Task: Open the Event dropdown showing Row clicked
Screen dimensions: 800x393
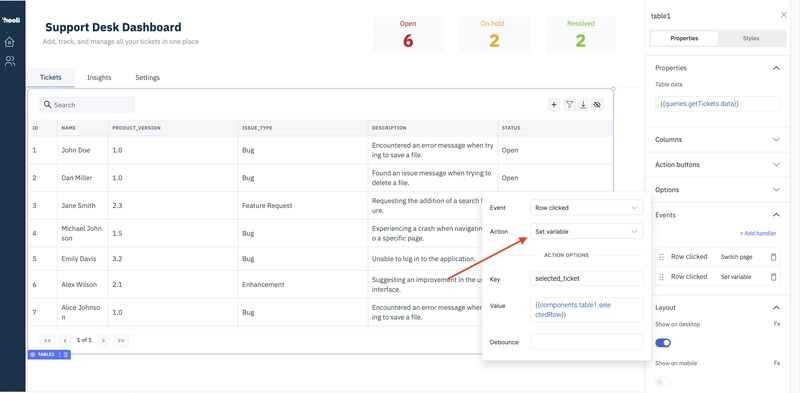Action: tap(586, 208)
